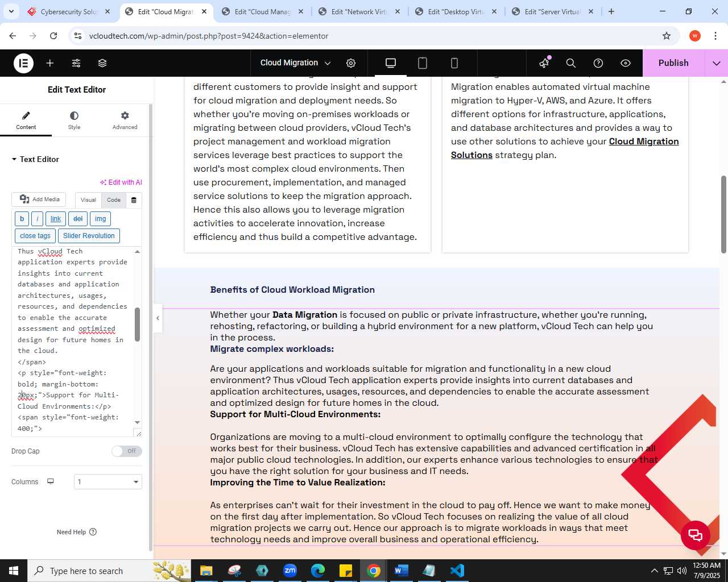The image size is (728, 582).
Task: Click the Slider Revolution button
Action: (89, 236)
